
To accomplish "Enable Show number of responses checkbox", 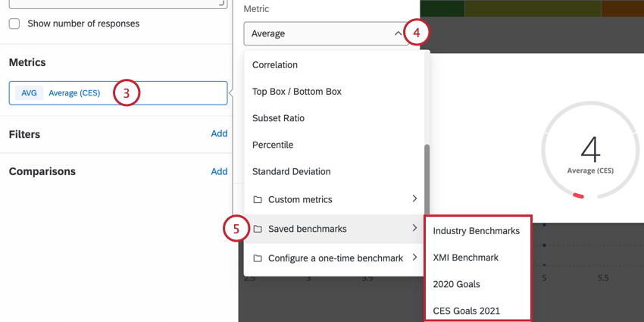I will tap(14, 23).
